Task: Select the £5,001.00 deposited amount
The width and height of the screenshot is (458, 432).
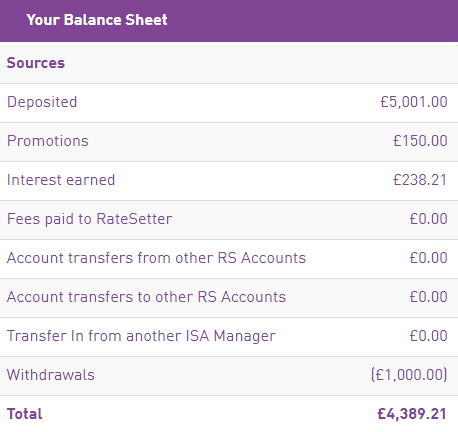Action: [x=414, y=102]
